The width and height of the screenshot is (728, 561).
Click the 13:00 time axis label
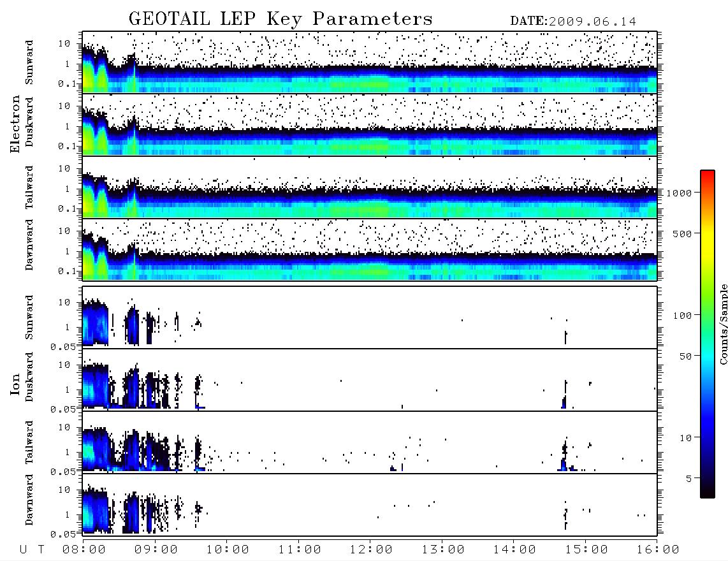[x=443, y=550]
